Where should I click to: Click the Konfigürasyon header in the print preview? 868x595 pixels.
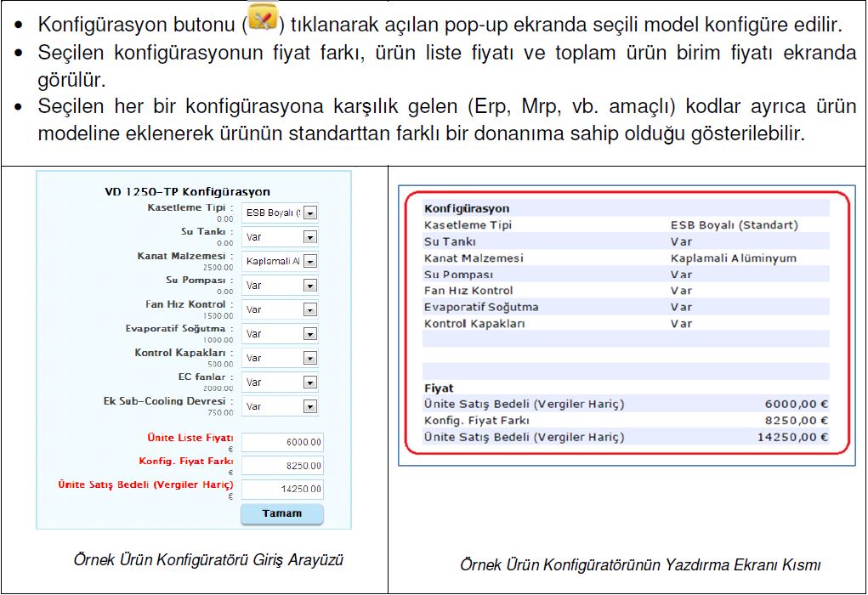point(467,208)
